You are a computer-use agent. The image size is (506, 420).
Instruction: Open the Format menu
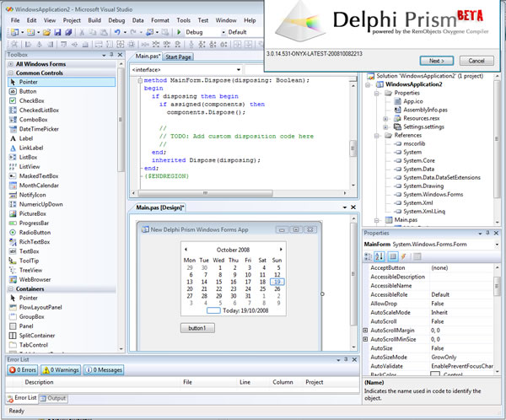160,20
